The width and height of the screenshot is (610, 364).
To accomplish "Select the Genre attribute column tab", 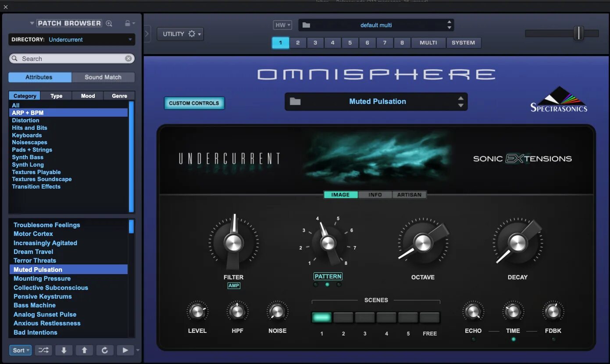I will (119, 96).
